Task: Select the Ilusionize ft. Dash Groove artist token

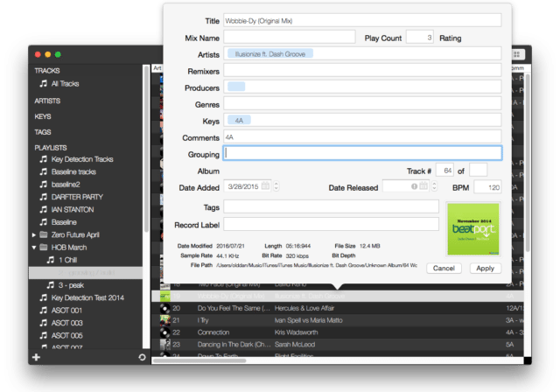Action: tap(270, 54)
